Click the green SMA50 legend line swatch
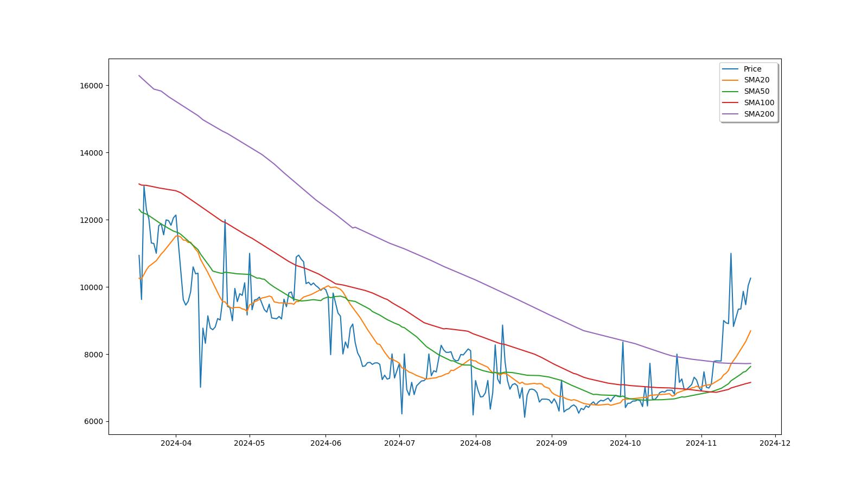Screen dimensions: 868x488 tap(731, 92)
